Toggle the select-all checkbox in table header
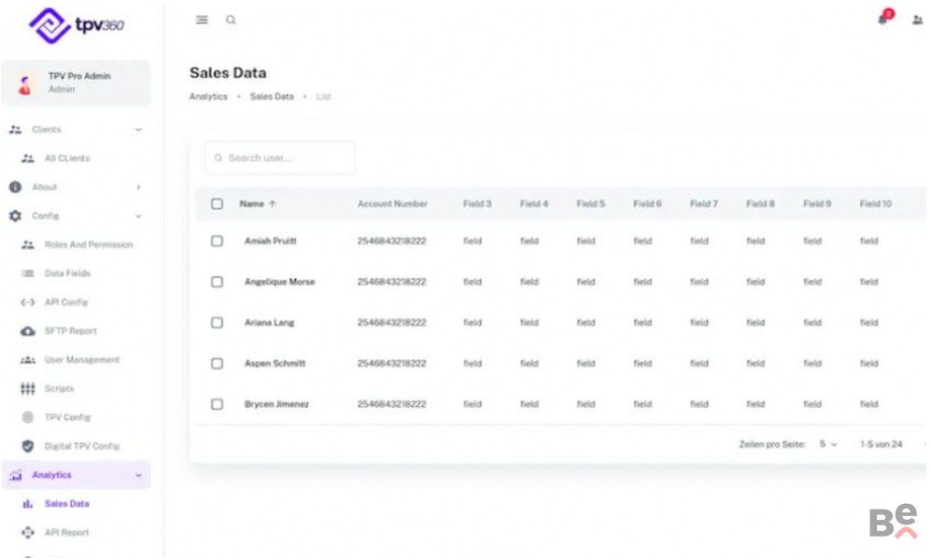 pyautogui.click(x=217, y=203)
